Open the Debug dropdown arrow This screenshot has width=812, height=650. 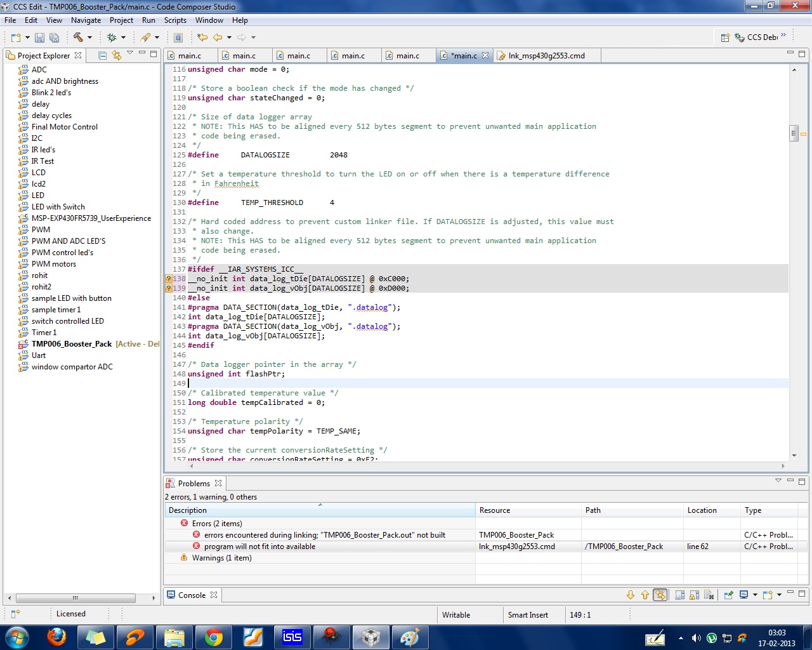pos(123,37)
